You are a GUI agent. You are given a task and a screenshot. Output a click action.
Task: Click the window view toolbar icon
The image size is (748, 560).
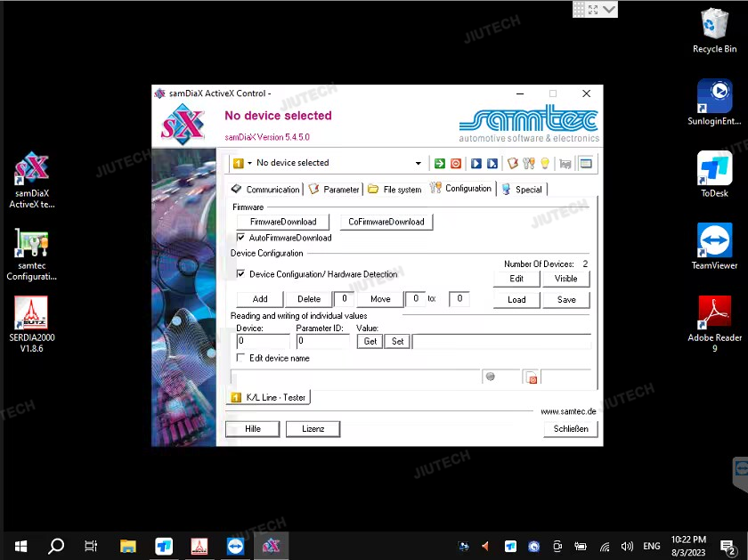586,164
